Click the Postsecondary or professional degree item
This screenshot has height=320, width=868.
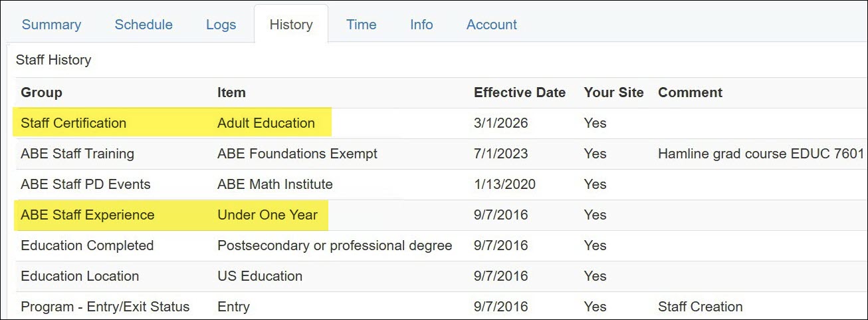(335, 245)
